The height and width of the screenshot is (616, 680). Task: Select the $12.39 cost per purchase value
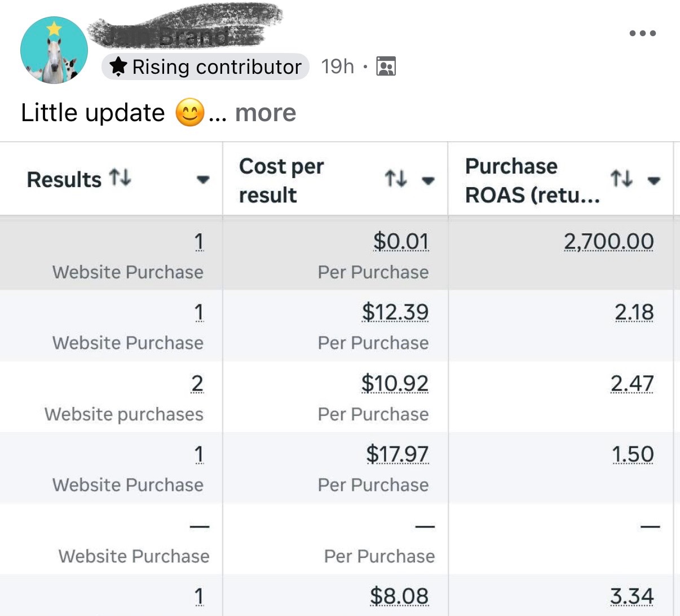tap(395, 312)
